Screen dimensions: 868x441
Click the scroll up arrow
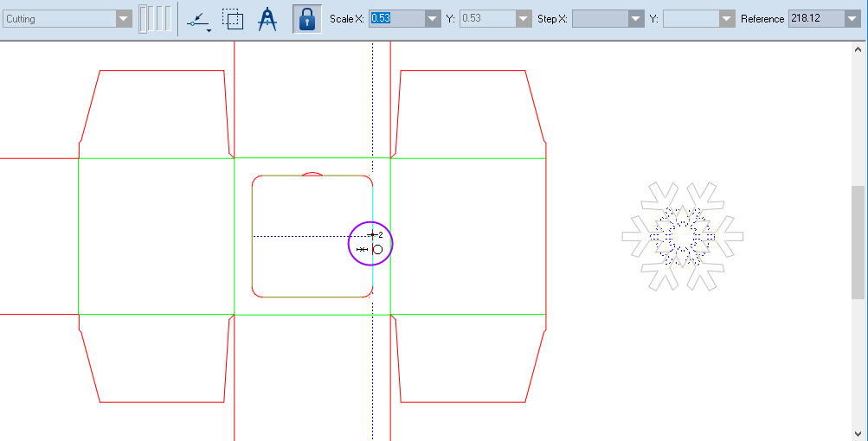coord(858,49)
